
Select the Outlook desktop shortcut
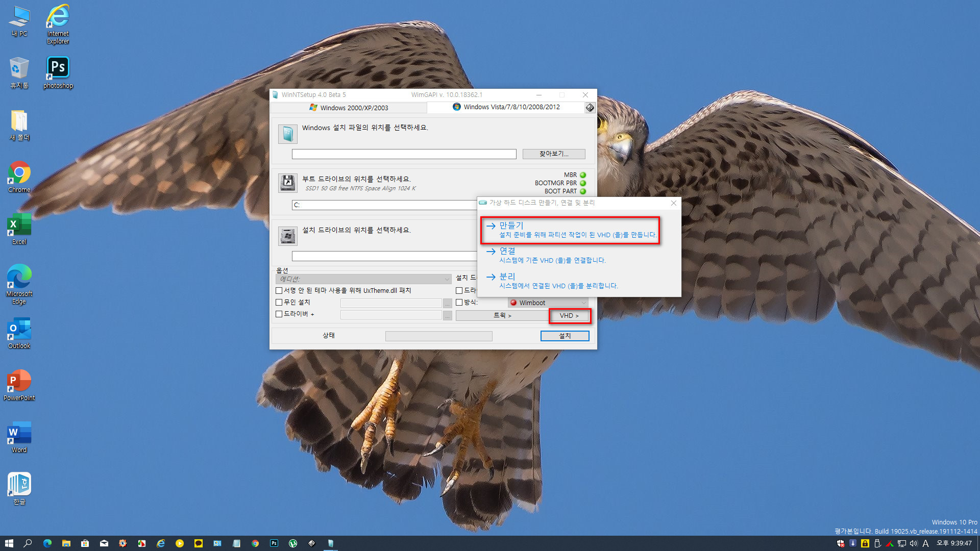point(19,333)
